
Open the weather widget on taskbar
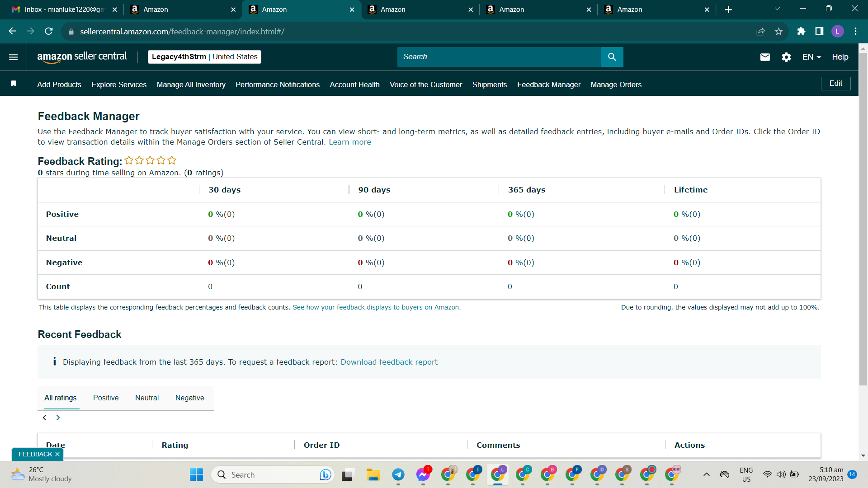(42, 474)
